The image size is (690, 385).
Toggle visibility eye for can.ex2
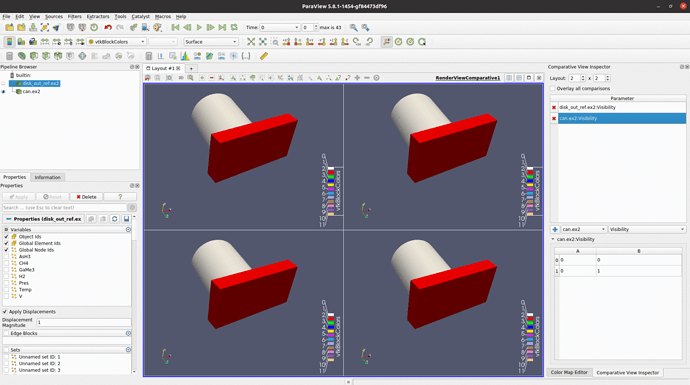click(4, 92)
